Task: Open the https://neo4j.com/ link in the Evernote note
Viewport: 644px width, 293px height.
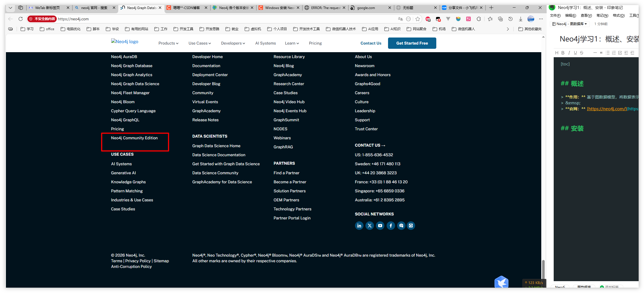Action: click(x=606, y=109)
